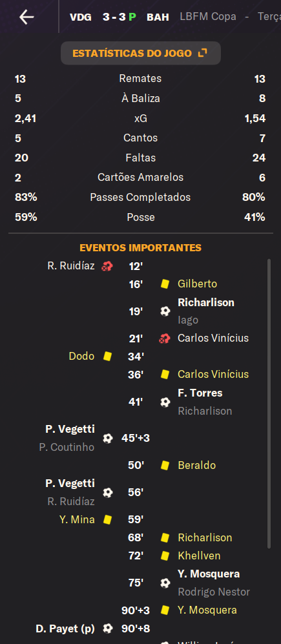
Task: Click Rodrigo Nestor assist name
Action: coord(214,592)
